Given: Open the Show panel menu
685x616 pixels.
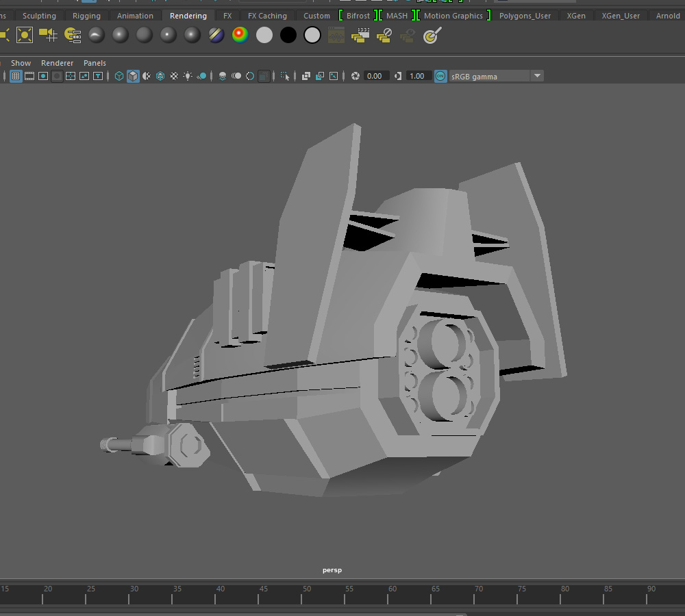Looking at the screenshot, I should click(x=21, y=63).
